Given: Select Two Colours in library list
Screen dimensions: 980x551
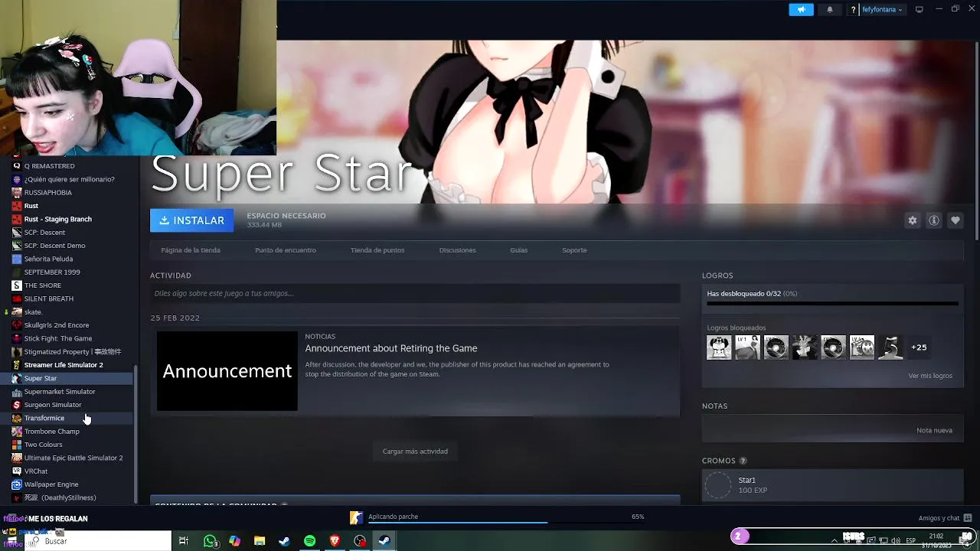Looking at the screenshot, I should (43, 445).
